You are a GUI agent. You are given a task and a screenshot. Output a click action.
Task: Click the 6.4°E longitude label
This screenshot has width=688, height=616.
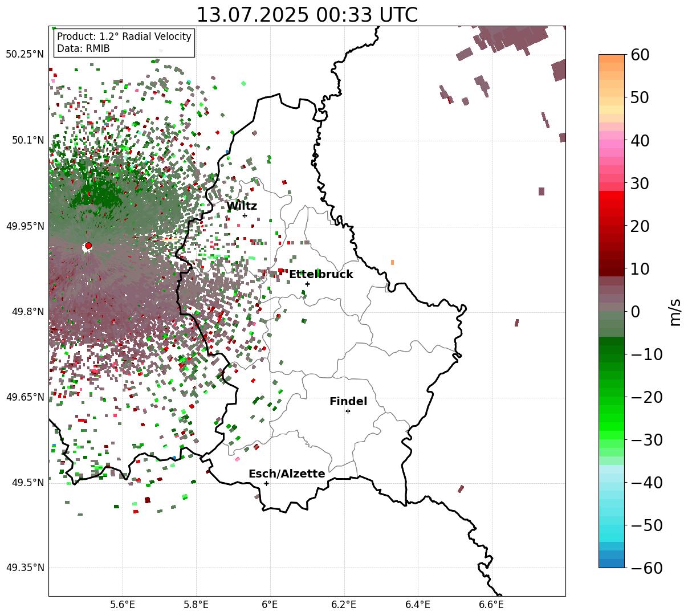418,605
